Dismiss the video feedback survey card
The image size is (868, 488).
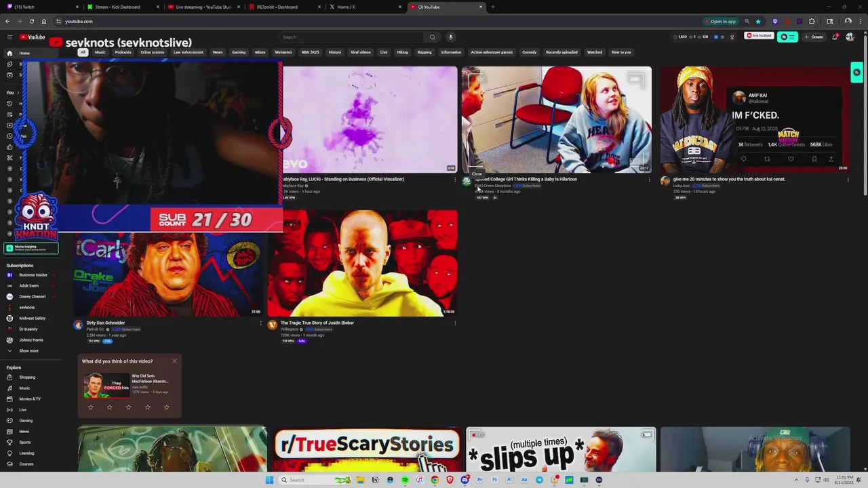pos(174,361)
